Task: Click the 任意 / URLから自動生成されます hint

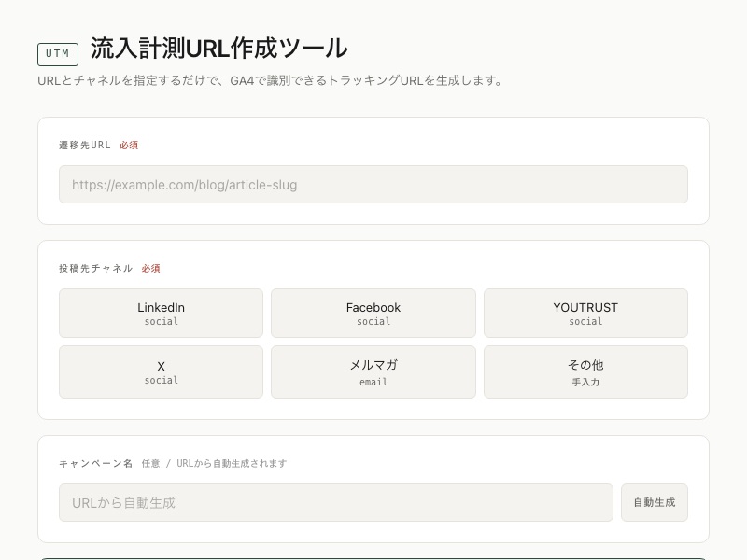Action: coord(214,463)
